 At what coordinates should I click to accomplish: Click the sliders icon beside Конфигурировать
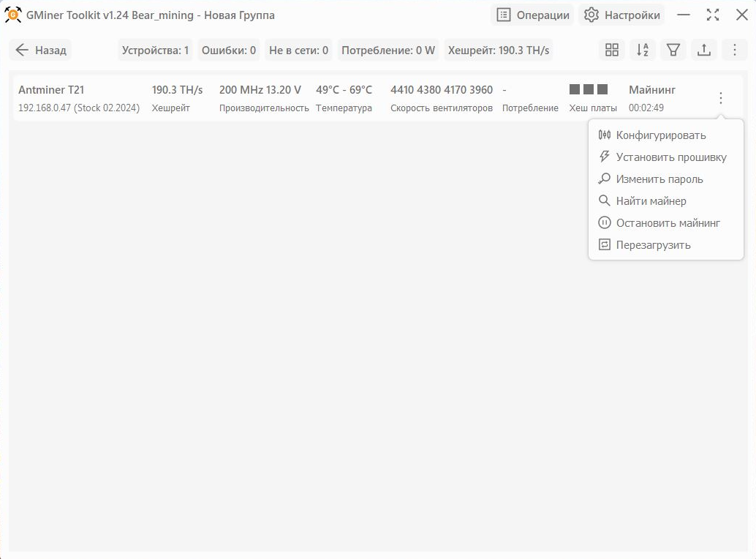coord(604,135)
